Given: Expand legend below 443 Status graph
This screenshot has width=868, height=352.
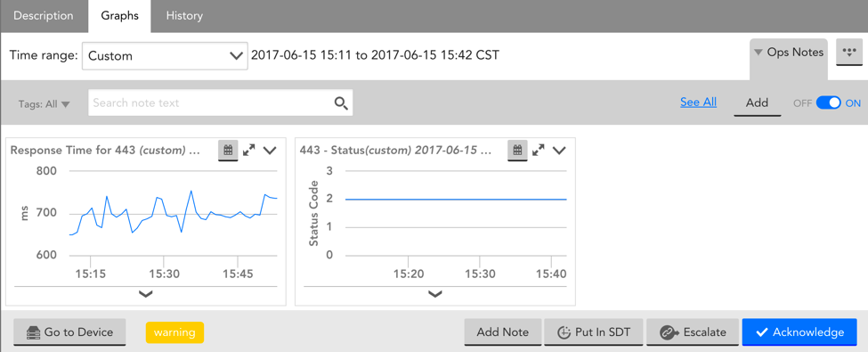Looking at the screenshot, I should point(435,294).
